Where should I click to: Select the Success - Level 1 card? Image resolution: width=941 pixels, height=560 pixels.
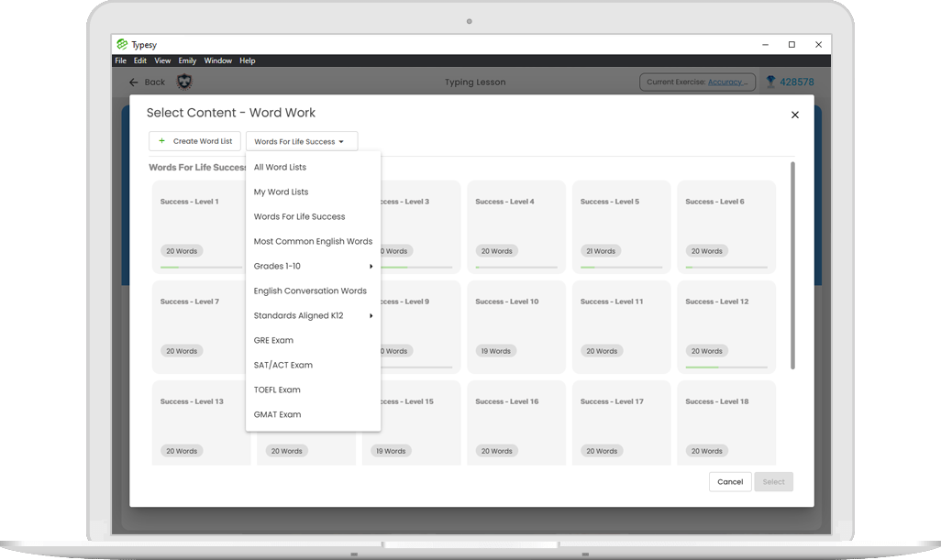[199, 226]
